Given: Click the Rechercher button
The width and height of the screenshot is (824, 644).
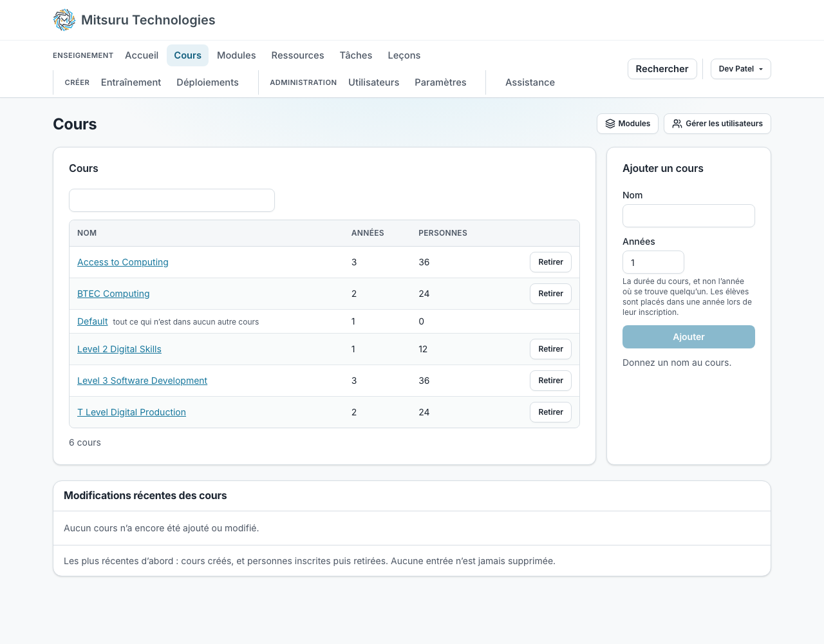Looking at the screenshot, I should (662, 69).
